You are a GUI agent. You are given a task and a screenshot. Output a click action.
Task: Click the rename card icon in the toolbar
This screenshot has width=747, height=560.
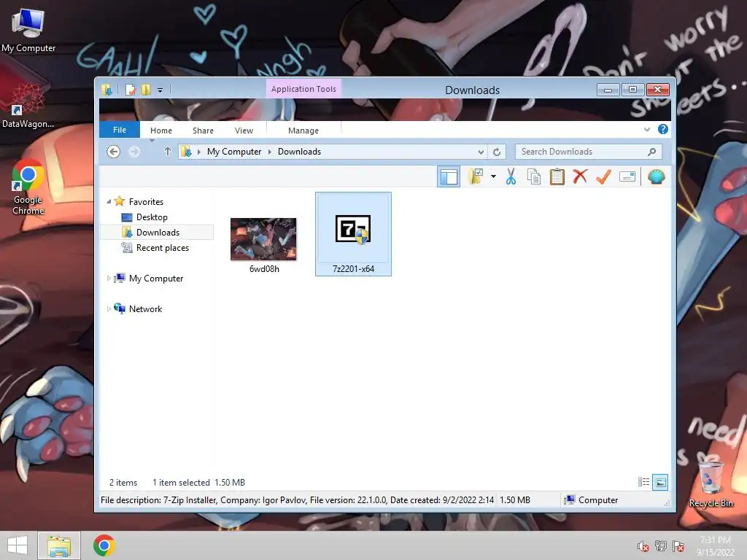627,176
